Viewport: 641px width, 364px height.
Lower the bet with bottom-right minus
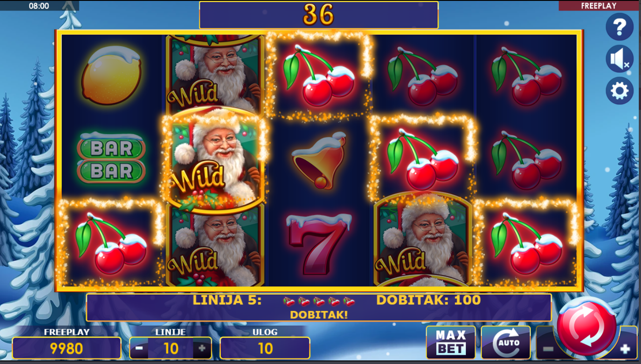[547, 349]
